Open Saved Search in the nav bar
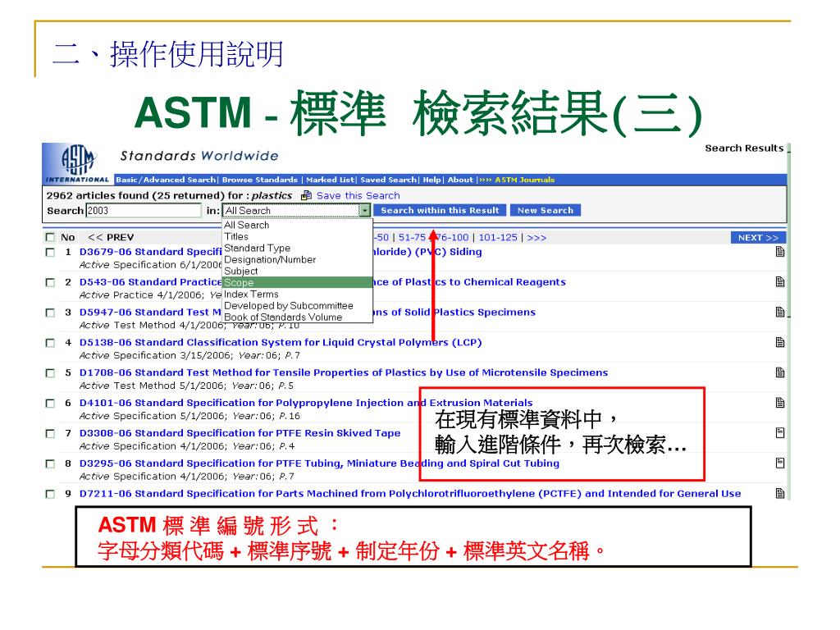 [388, 180]
